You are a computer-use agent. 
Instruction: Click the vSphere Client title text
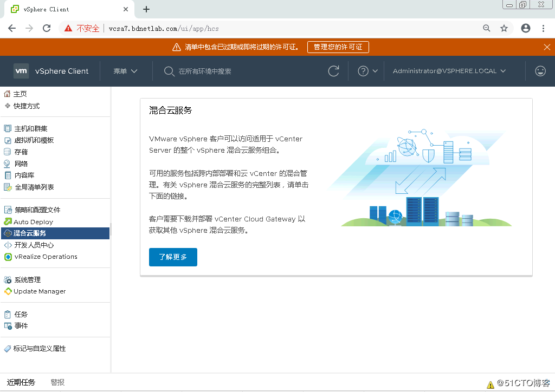pyautogui.click(x=62, y=71)
